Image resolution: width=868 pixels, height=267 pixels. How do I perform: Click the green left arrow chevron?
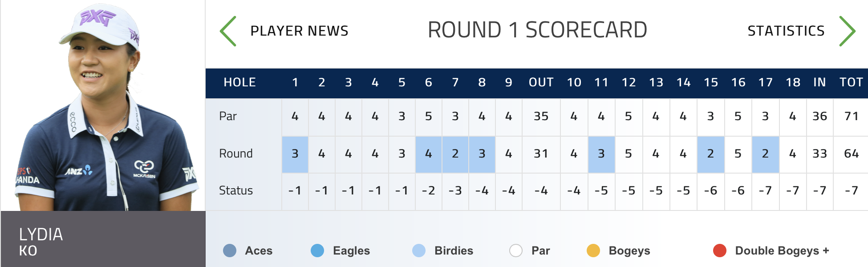point(228,31)
